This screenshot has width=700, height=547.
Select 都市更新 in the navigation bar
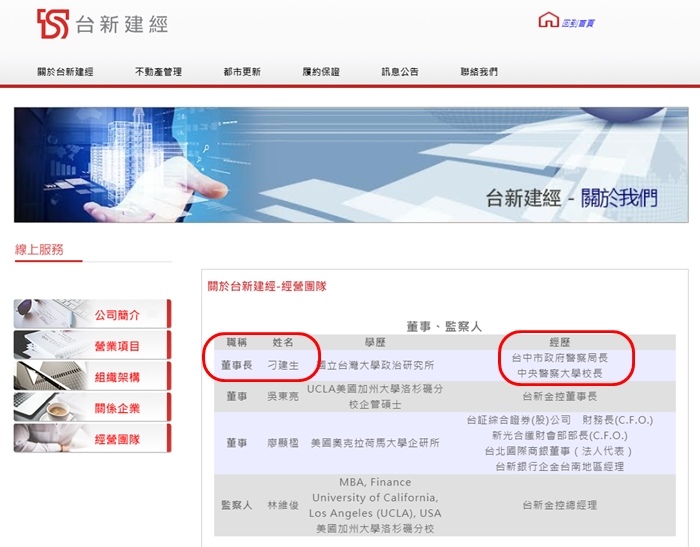242,72
